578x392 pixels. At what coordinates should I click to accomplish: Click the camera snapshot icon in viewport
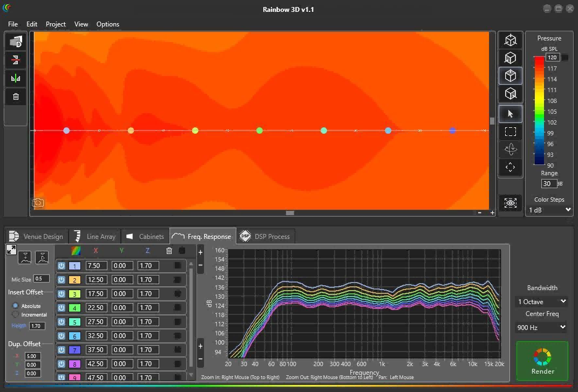38,203
